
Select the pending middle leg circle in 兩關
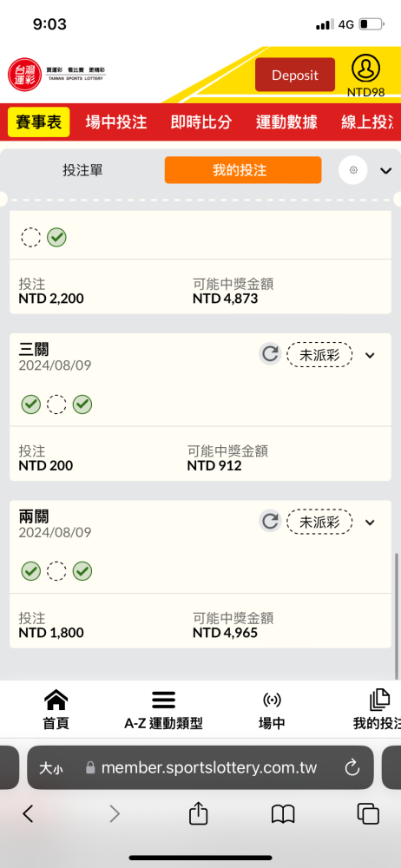[56, 571]
